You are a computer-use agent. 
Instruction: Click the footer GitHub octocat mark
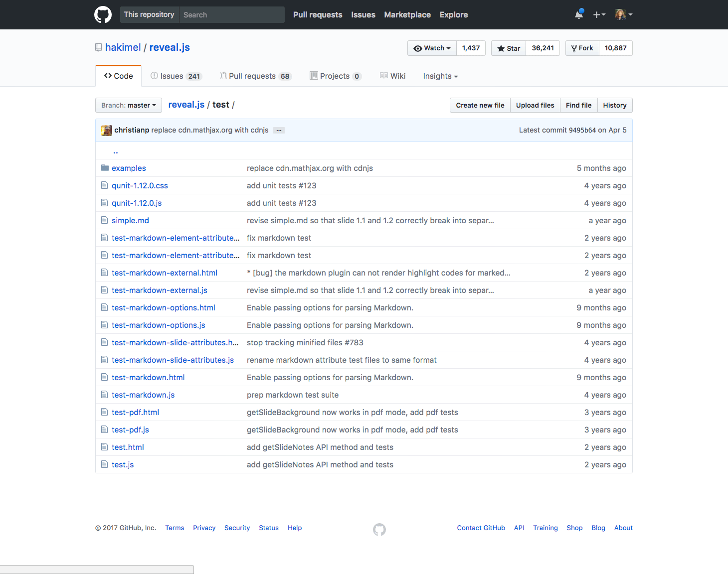[379, 529]
